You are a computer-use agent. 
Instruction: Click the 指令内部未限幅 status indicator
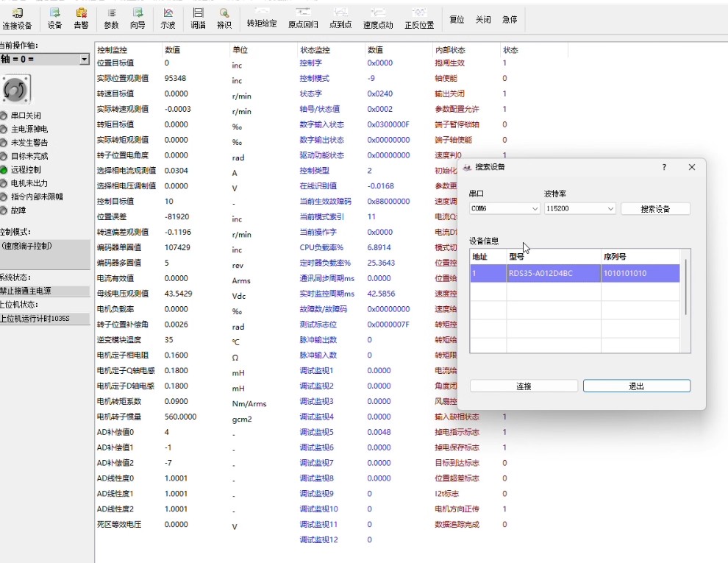tap(32, 196)
